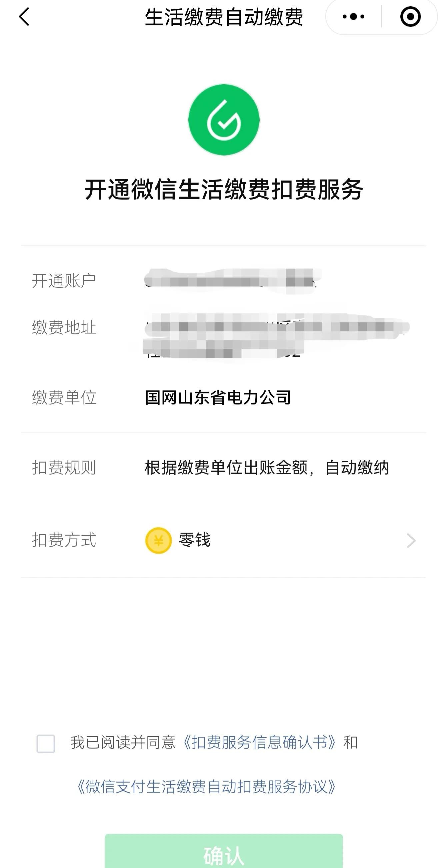The image size is (448, 868).
Task: Tap the 开通微信生活缴费扣费服务 heading
Action: (x=224, y=189)
